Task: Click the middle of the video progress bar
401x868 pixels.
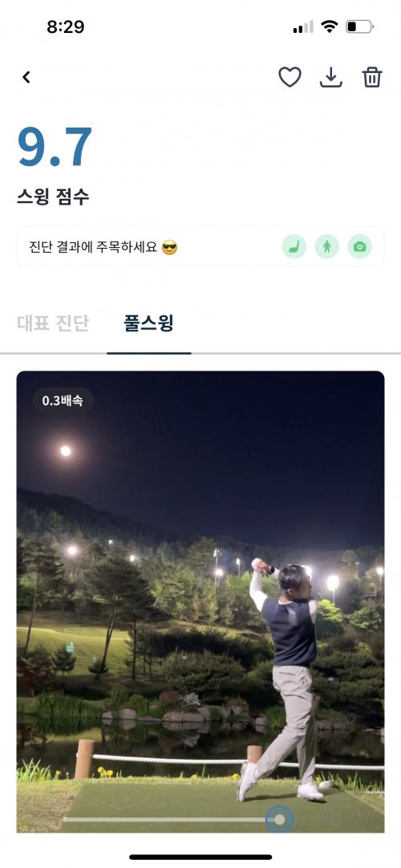Action: tap(172, 819)
